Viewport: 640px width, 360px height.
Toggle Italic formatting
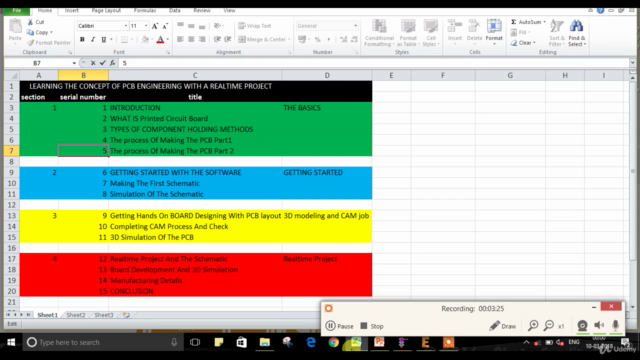[x=93, y=40]
